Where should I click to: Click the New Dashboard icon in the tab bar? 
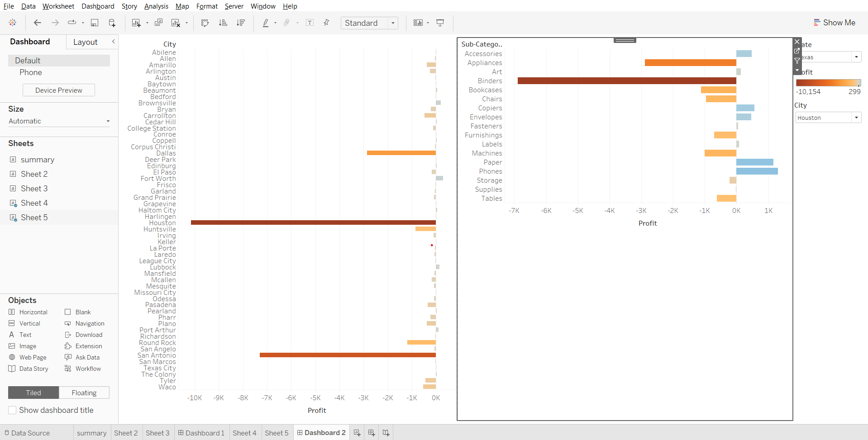(372, 433)
